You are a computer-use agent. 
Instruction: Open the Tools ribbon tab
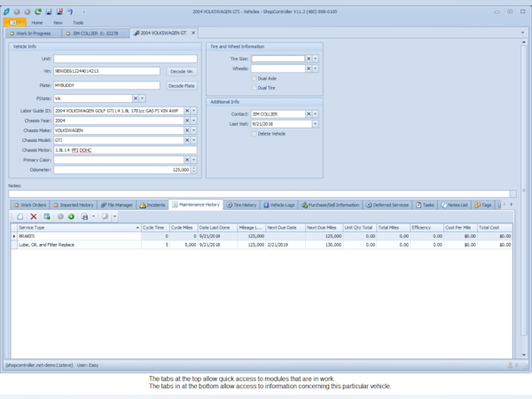[78, 23]
